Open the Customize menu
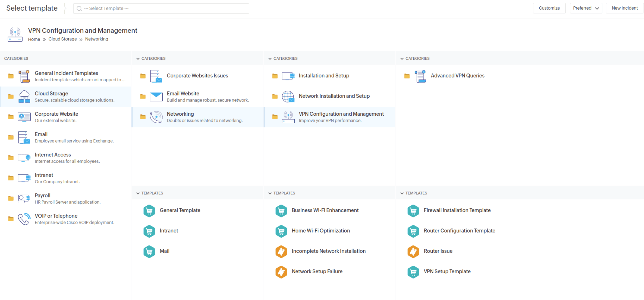The image size is (644, 300). tap(549, 8)
